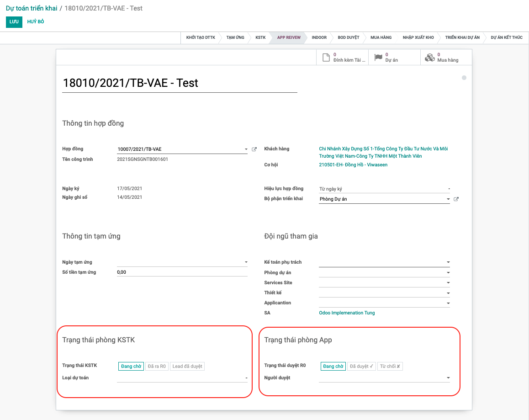Switch to the KSTK stage
The image size is (529, 420).
click(x=260, y=37)
